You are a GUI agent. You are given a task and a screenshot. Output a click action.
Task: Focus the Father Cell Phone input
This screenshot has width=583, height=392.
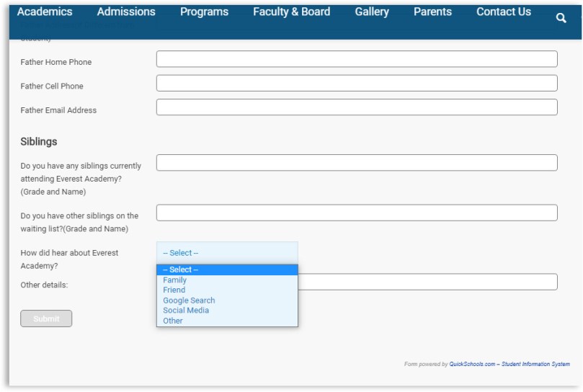(x=357, y=83)
